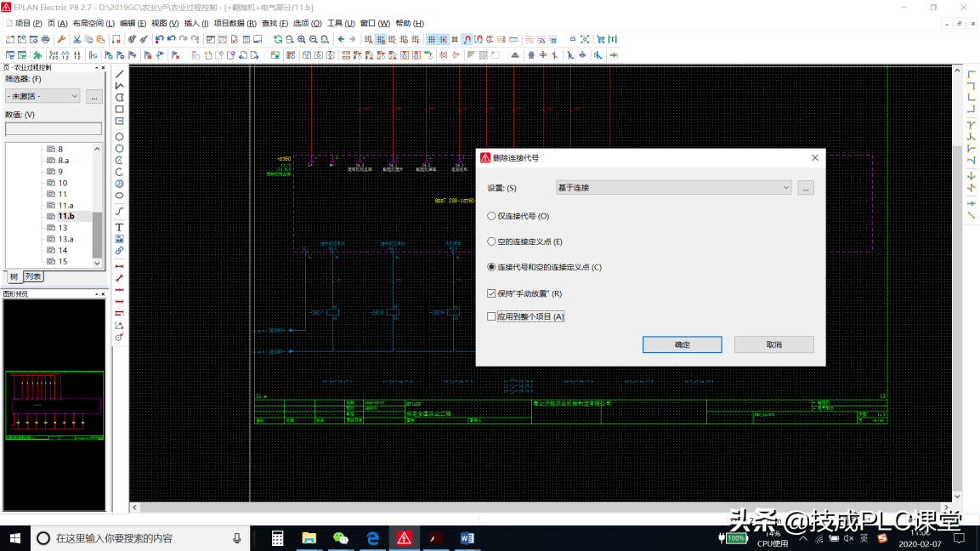The width and height of the screenshot is (980, 551).
Task: Switch to the 列表 tab
Action: tap(33, 276)
